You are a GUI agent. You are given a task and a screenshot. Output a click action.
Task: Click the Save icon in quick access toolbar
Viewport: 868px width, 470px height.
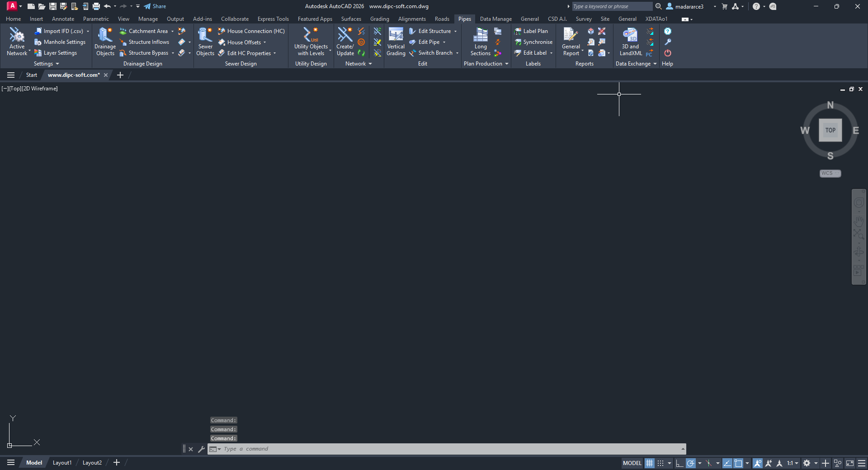pos(52,6)
